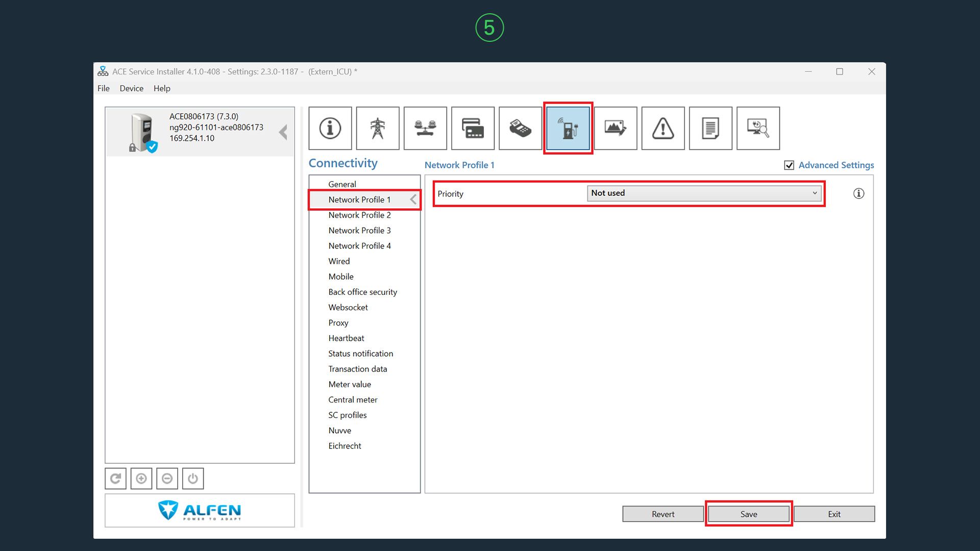Open the warning triangle alerts icon

pos(663,128)
